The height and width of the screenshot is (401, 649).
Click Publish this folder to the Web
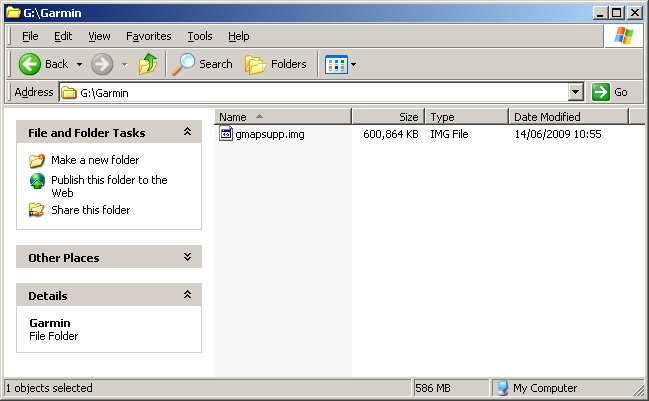pos(109,186)
